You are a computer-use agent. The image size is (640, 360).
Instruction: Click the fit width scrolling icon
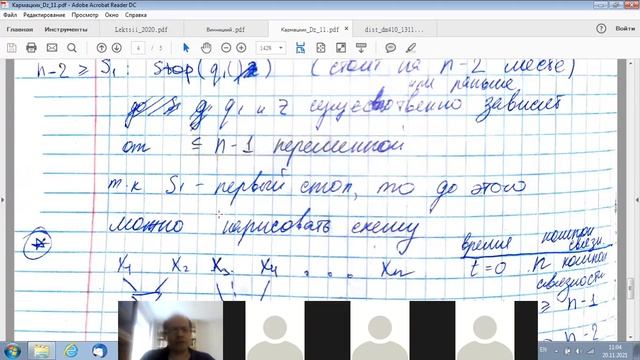300,48
